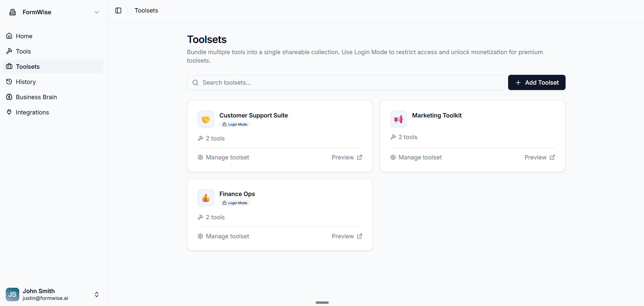Go to Home in the sidebar

click(24, 36)
